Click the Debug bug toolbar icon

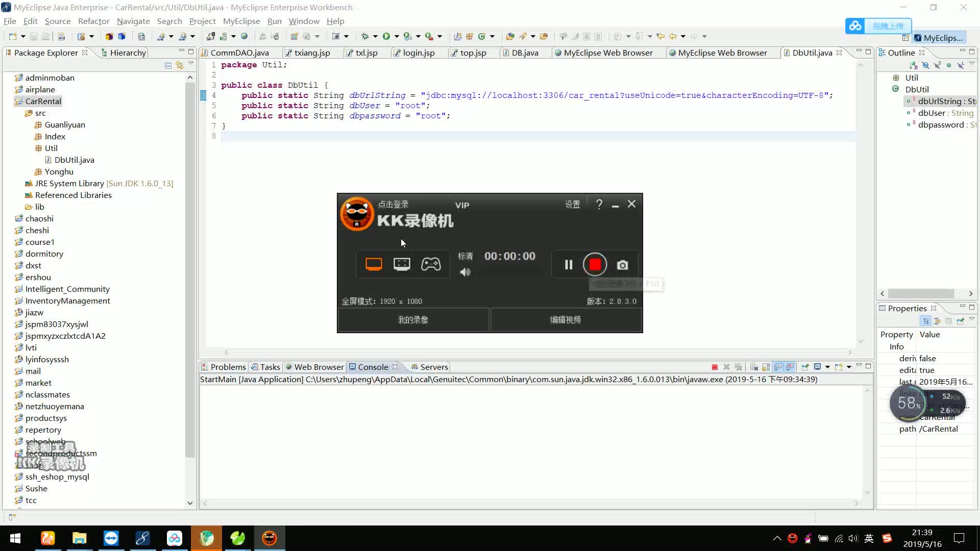[x=365, y=36]
